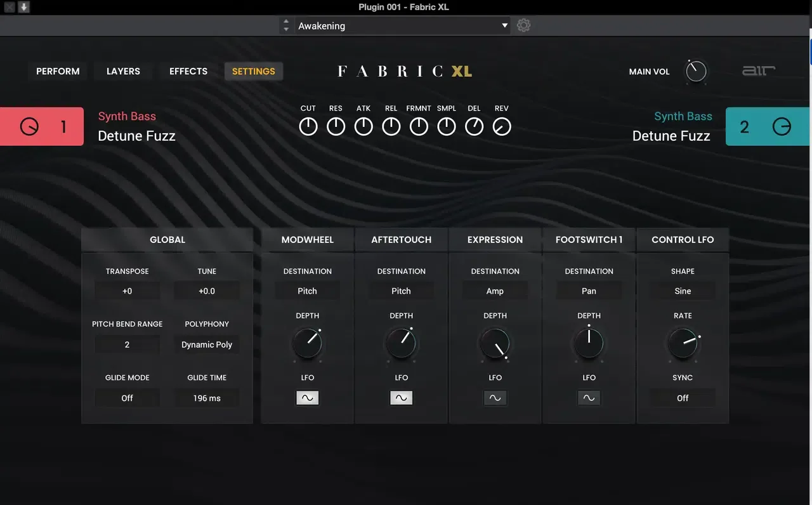Viewport: 812px width, 505px height.
Task: Toggle the Modwheel LFO button
Action: (308, 398)
